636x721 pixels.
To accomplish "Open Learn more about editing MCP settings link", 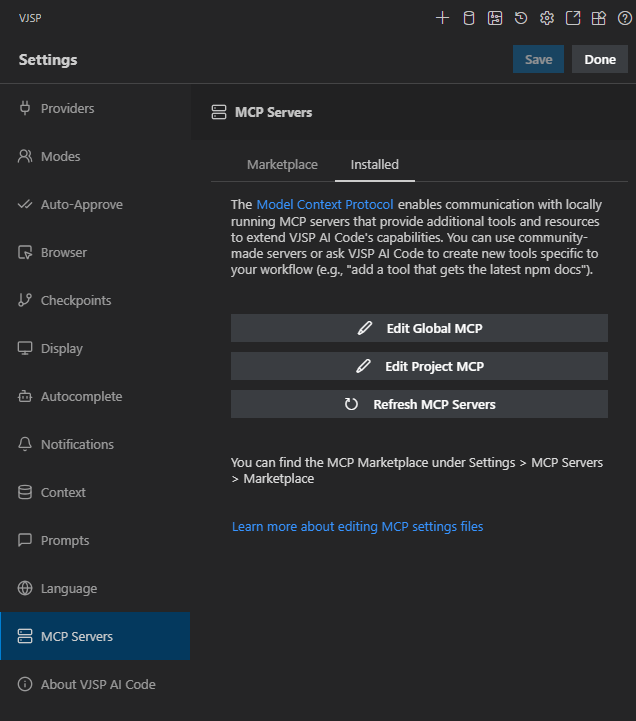I will pos(357,526).
